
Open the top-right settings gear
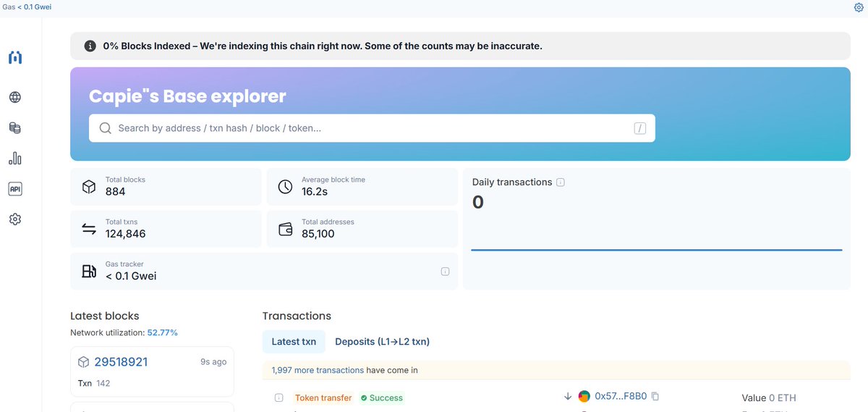pos(859,7)
